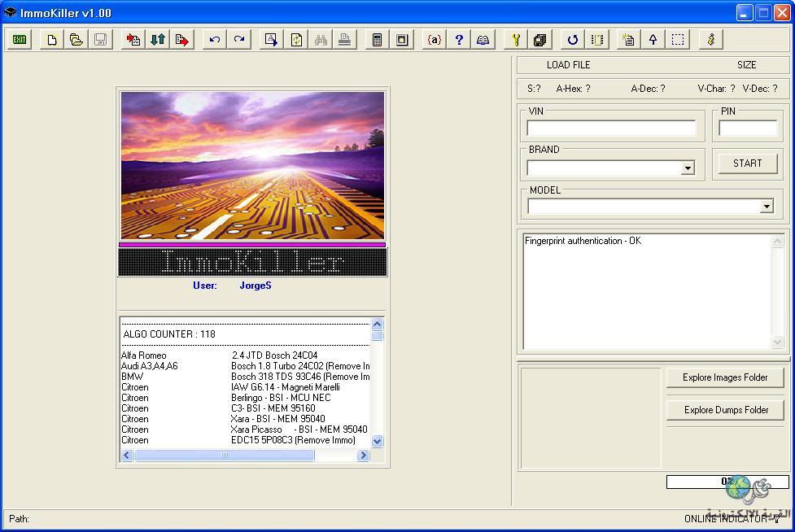Click the A-Dec: ? status label
This screenshot has height=532, width=795.
click(x=648, y=89)
